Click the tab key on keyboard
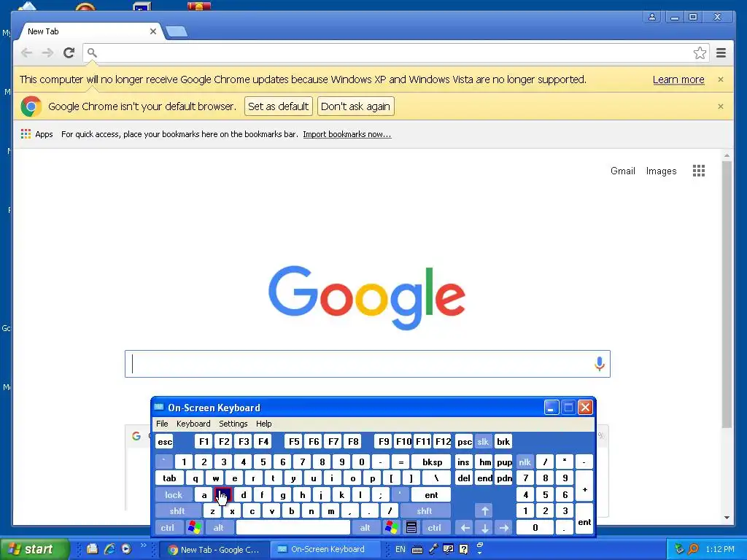This screenshot has width=747, height=560. pos(169,478)
